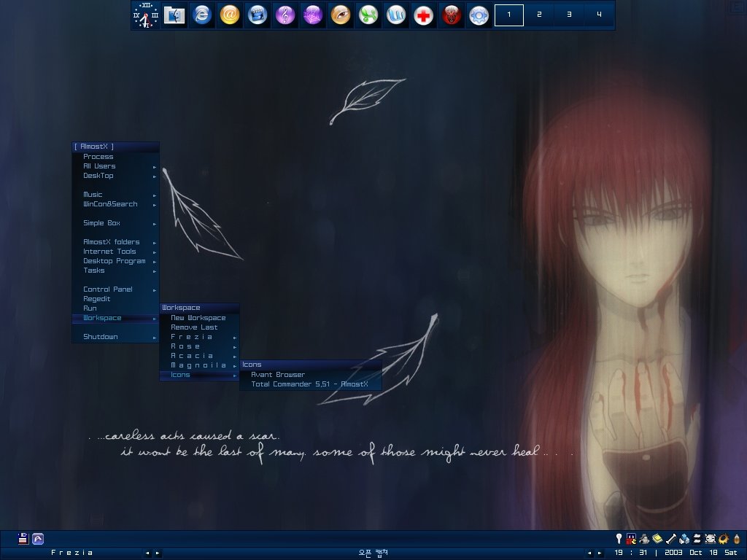
Task: Click the red cross icon
Action: [x=424, y=15]
